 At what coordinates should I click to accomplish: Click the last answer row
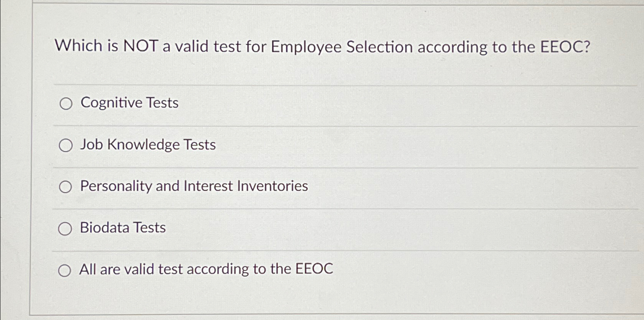tap(306, 270)
